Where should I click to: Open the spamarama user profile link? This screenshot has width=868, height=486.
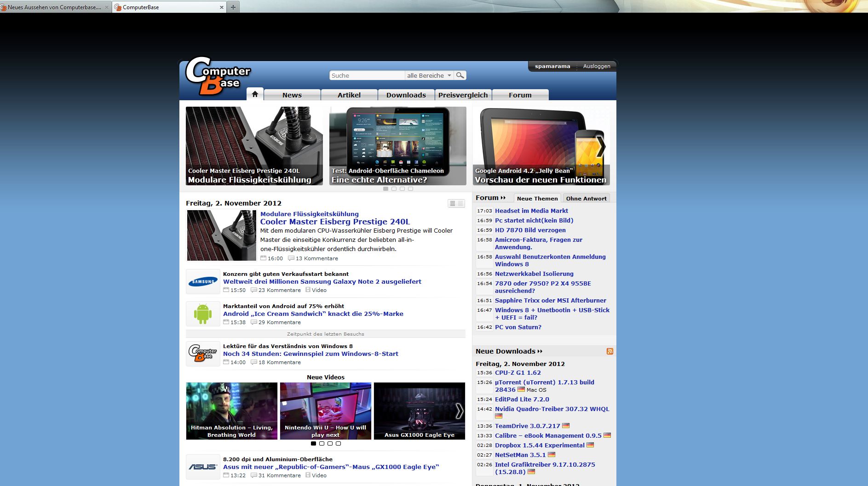tap(552, 66)
